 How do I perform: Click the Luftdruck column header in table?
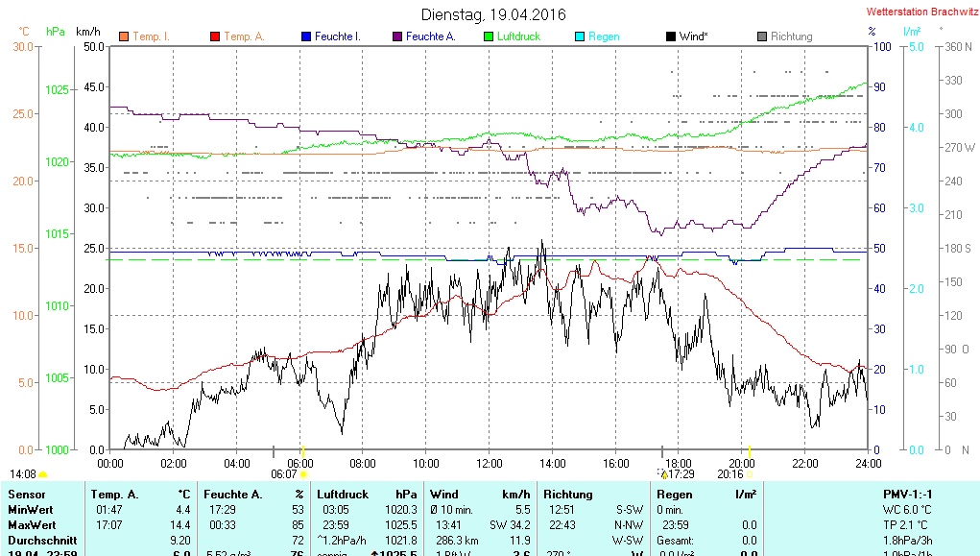(341, 494)
